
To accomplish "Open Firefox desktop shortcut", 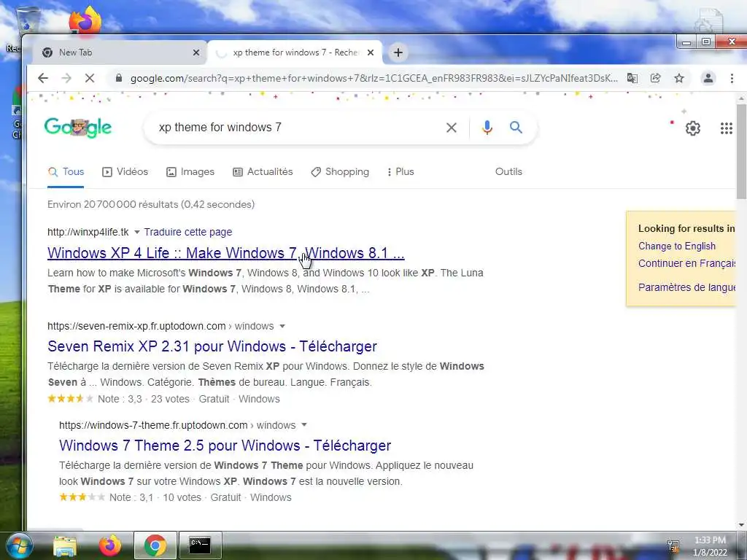I will click(85, 21).
